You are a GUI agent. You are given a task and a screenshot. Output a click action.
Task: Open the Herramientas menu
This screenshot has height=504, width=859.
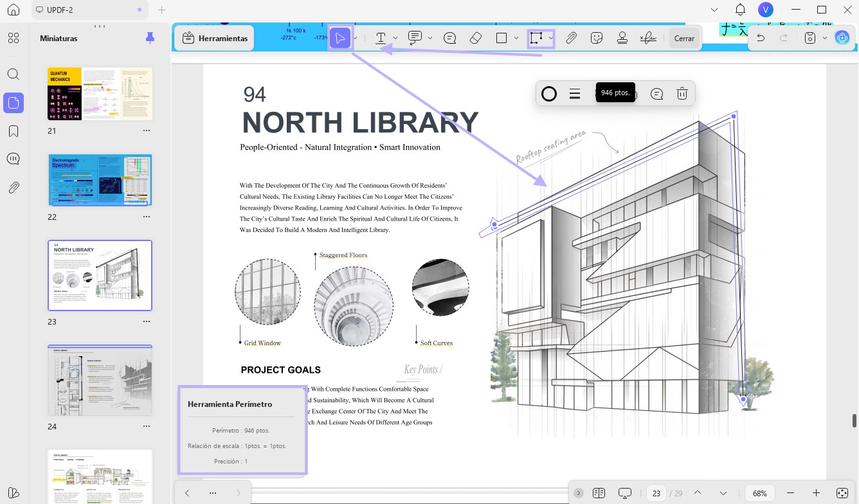point(215,38)
